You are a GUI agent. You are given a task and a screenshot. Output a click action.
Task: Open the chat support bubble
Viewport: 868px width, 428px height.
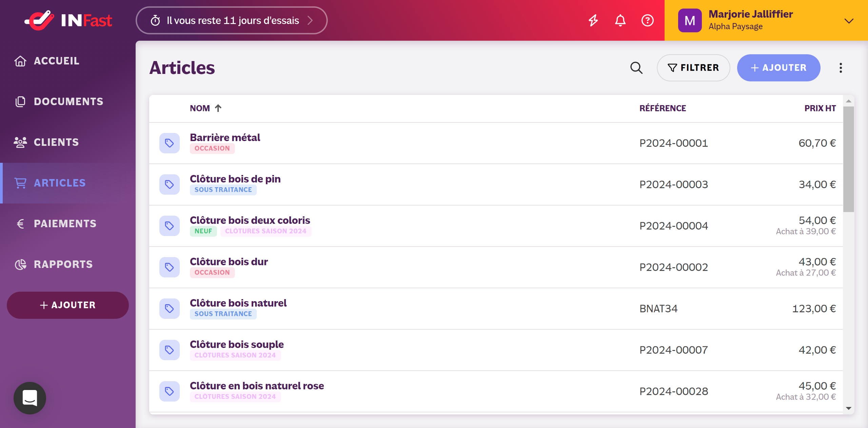pyautogui.click(x=30, y=398)
